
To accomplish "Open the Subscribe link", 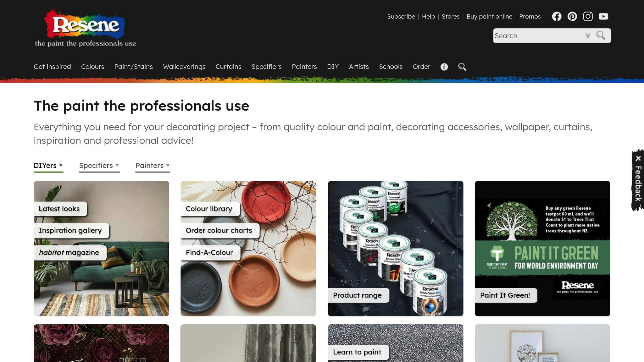I will click(x=401, y=17).
